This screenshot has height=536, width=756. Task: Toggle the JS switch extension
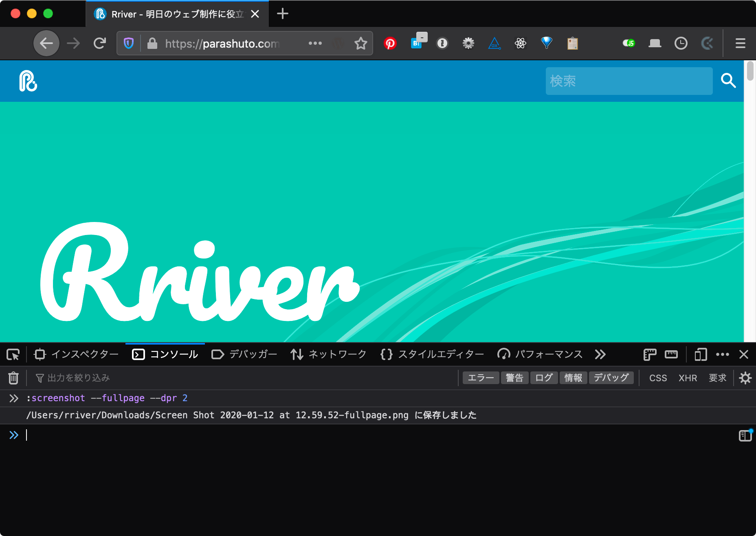pyautogui.click(x=629, y=43)
